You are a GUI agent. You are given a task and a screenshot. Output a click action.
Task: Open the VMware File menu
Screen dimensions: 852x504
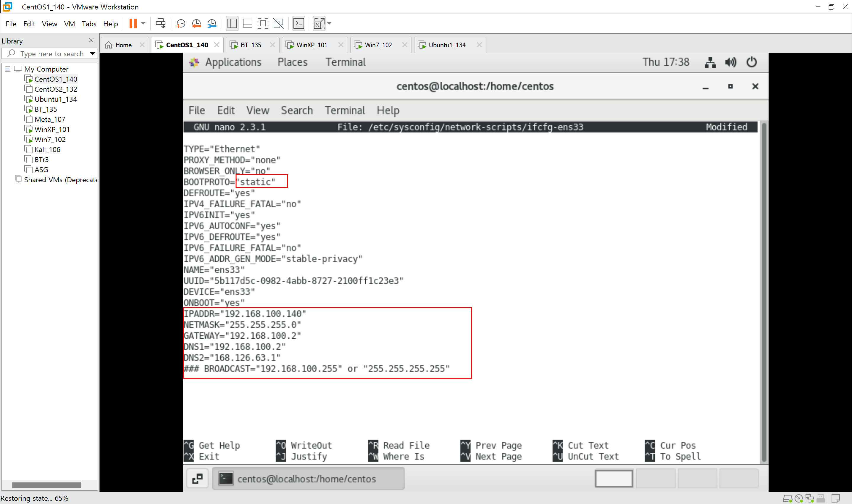tap(11, 24)
